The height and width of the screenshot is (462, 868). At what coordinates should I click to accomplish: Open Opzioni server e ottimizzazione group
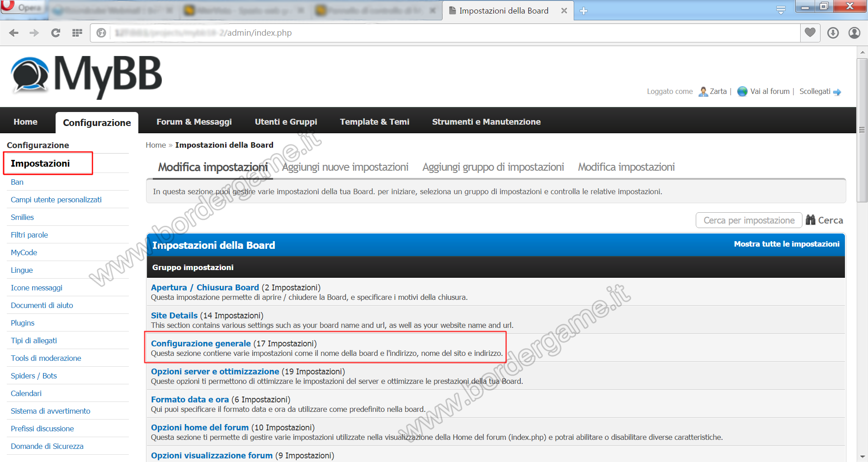tap(215, 371)
